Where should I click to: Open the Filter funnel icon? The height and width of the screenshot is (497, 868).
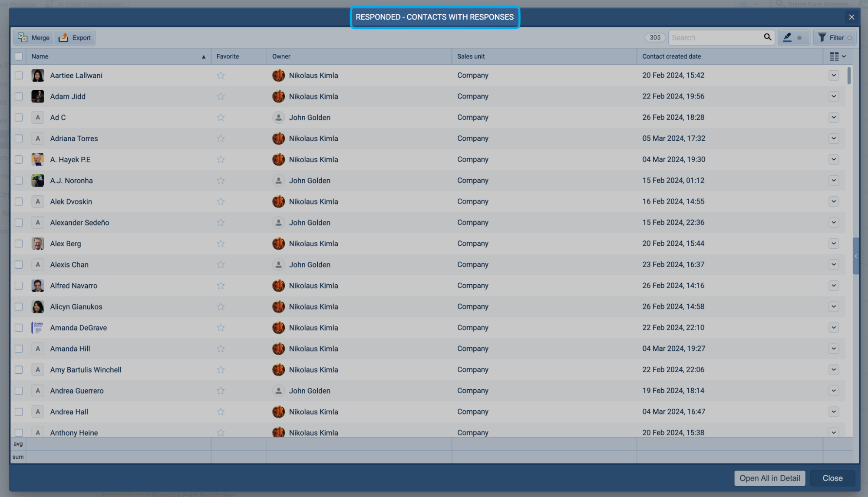(822, 38)
